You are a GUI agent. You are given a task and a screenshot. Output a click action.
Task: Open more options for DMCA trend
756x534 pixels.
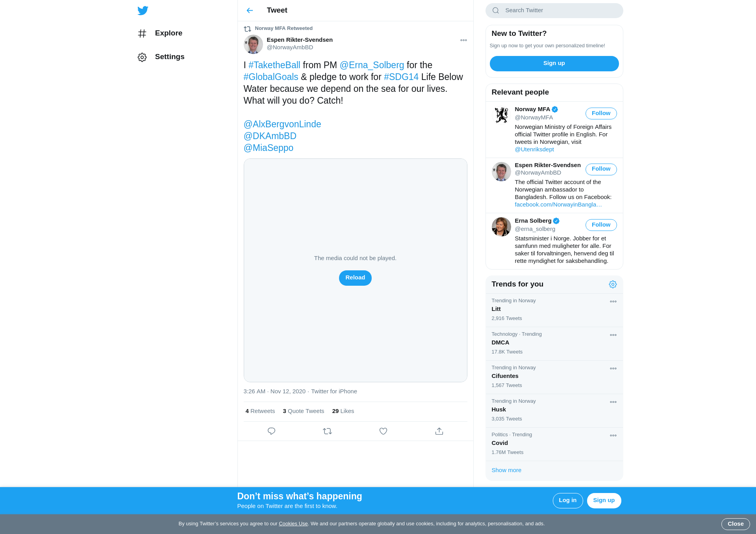(x=613, y=335)
